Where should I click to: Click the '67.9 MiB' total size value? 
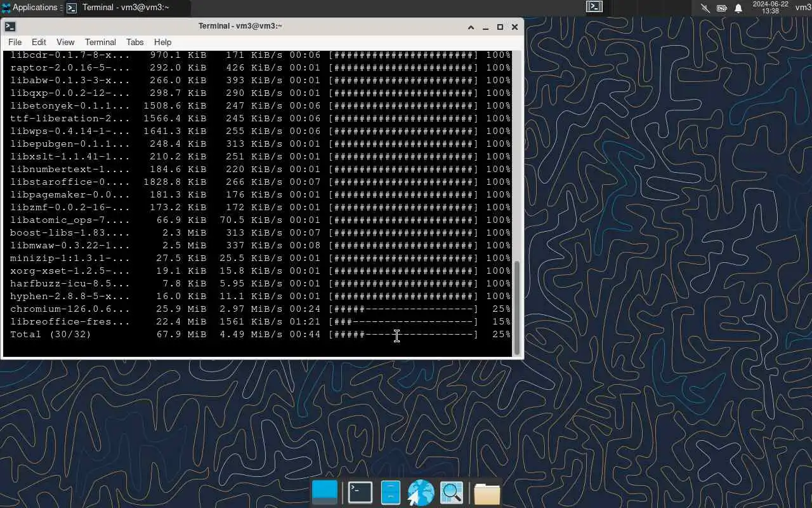(x=181, y=334)
